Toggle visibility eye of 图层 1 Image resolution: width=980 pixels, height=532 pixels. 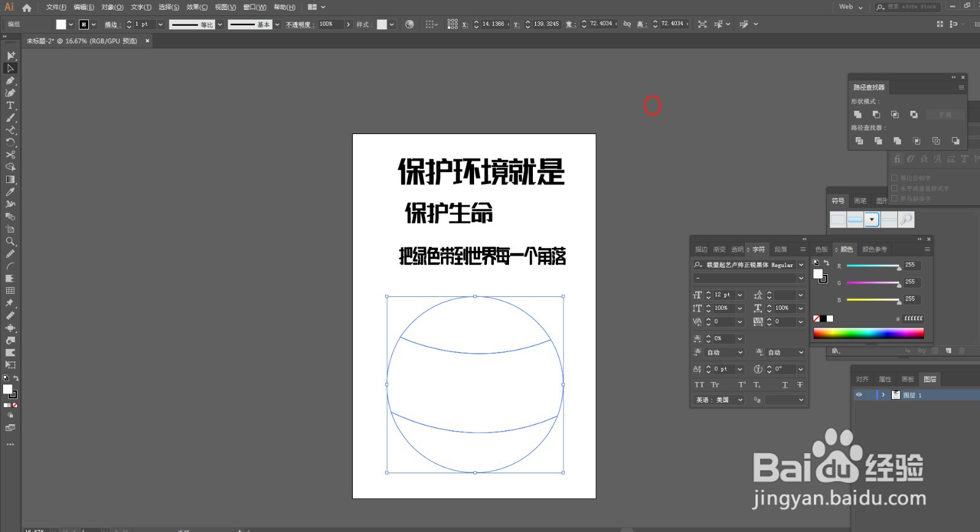[x=859, y=395]
